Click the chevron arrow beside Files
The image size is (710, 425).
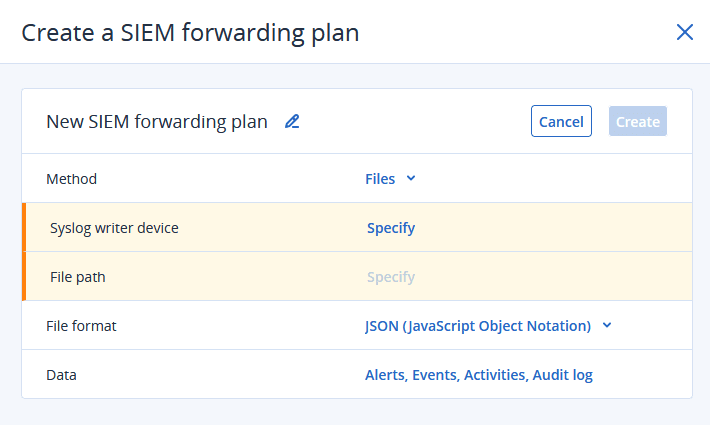point(411,179)
